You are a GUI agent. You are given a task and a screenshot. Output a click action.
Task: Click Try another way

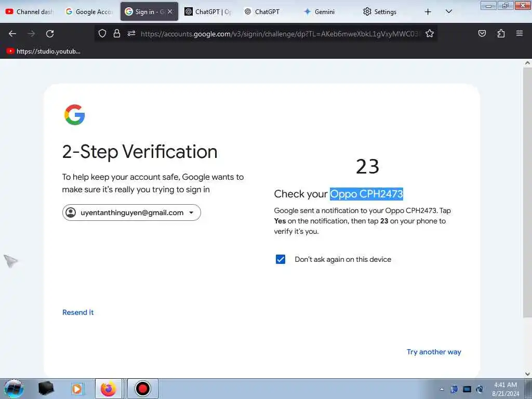[434, 352]
